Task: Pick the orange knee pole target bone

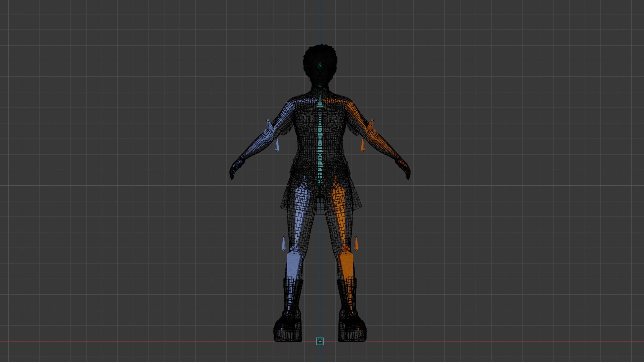Action: [x=356, y=244]
